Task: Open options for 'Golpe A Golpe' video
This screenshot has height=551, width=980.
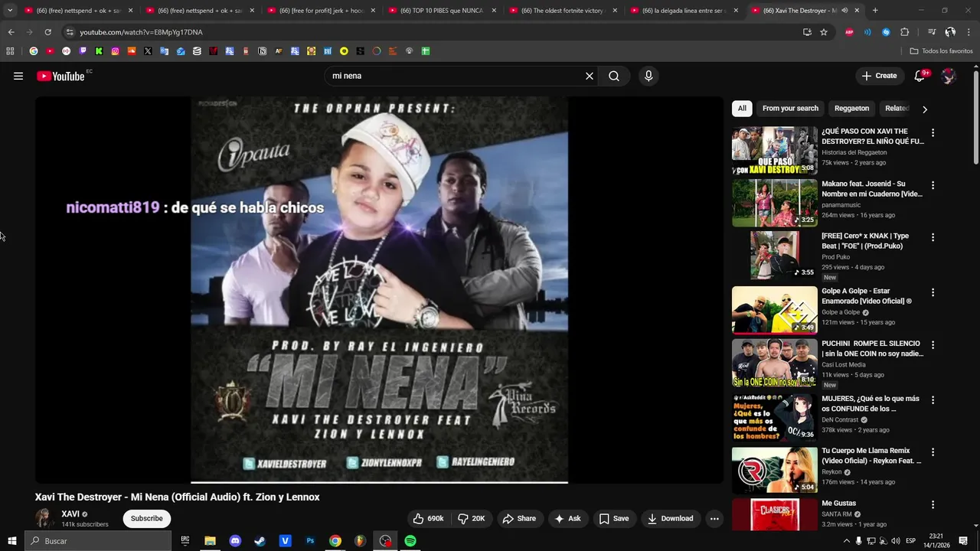Action: (x=933, y=292)
